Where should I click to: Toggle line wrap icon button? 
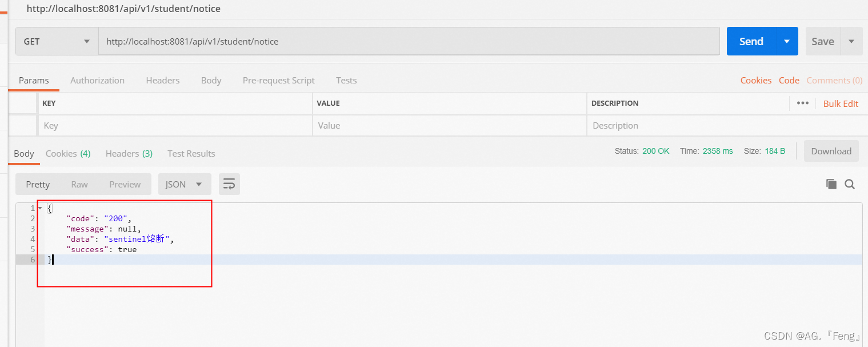229,184
